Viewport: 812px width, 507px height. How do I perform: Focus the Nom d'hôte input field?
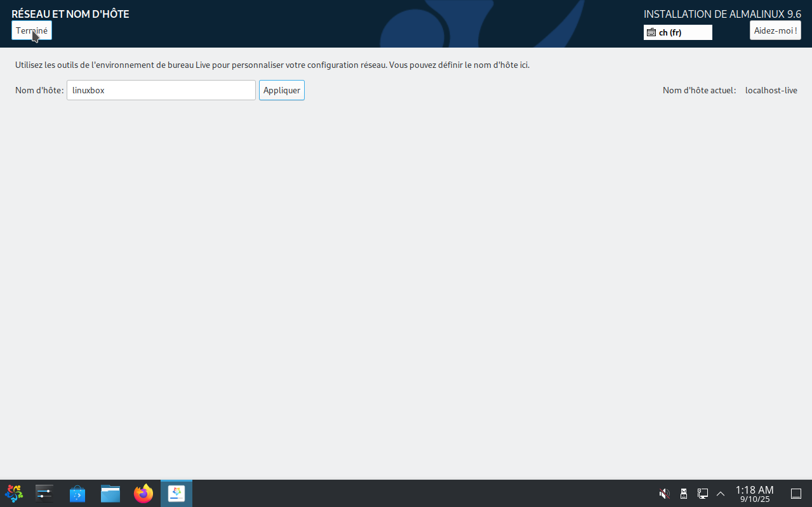(161, 90)
